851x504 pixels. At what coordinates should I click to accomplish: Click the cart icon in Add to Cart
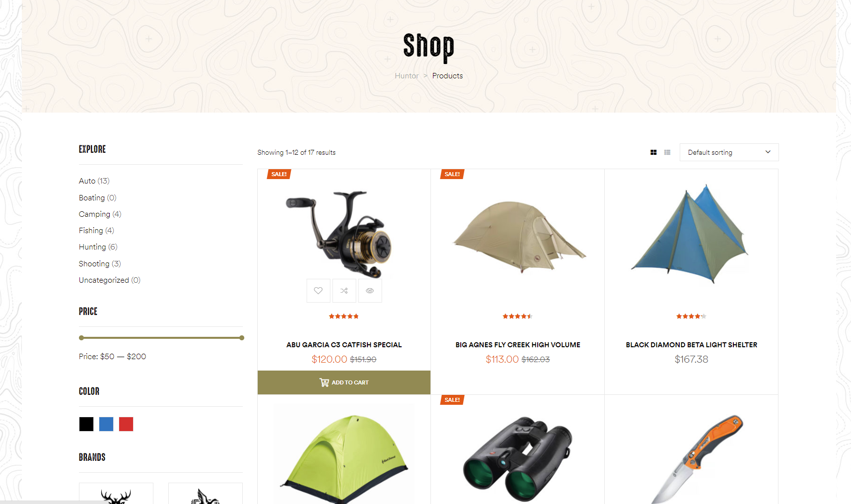(324, 382)
